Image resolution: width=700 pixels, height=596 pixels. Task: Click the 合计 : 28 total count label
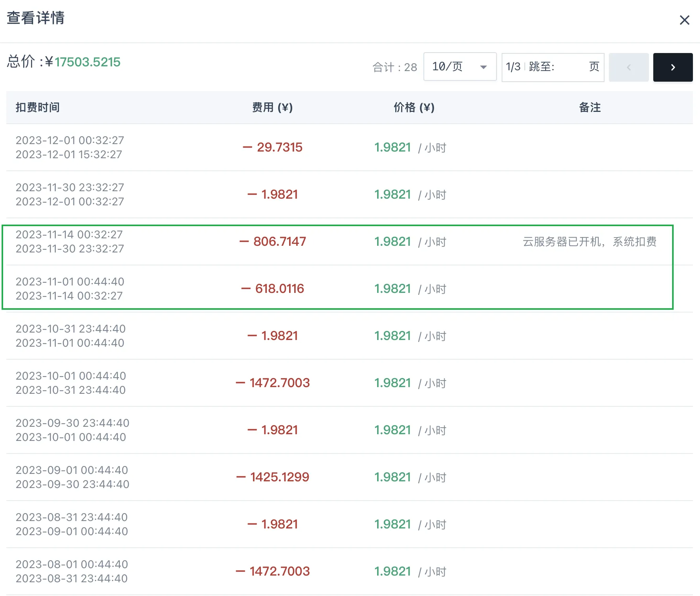[394, 68]
